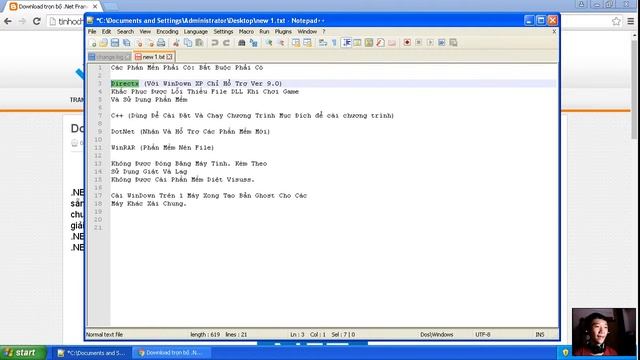
Task: Open the Search menu
Action: pos(125,31)
